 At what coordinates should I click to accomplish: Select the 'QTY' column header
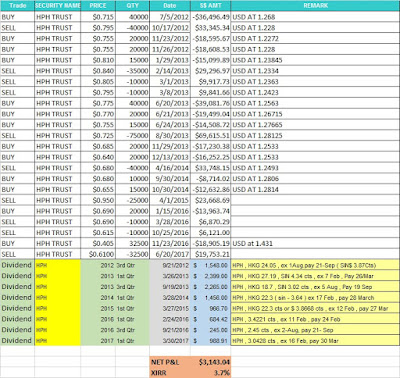tap(132, 6)
